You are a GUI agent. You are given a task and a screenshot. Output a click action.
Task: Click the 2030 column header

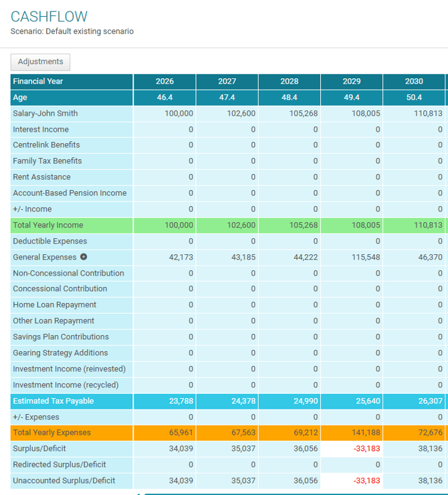414,82
